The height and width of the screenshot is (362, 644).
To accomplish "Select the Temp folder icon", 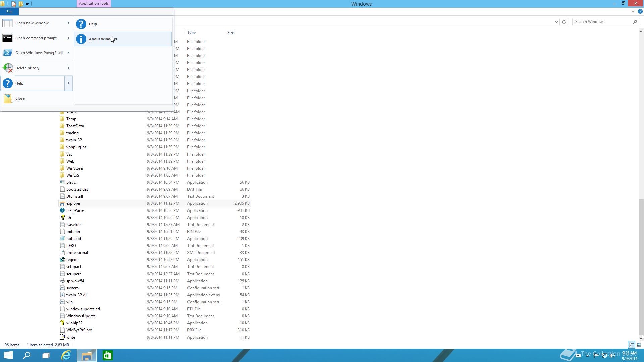I will (x=62, y=119).
